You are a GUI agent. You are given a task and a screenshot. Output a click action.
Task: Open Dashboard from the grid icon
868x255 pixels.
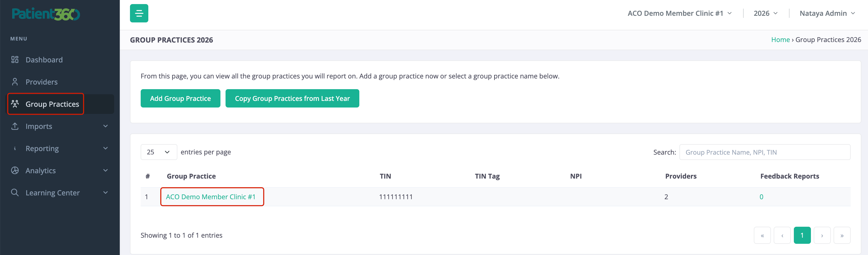click(x=15, y=60)
